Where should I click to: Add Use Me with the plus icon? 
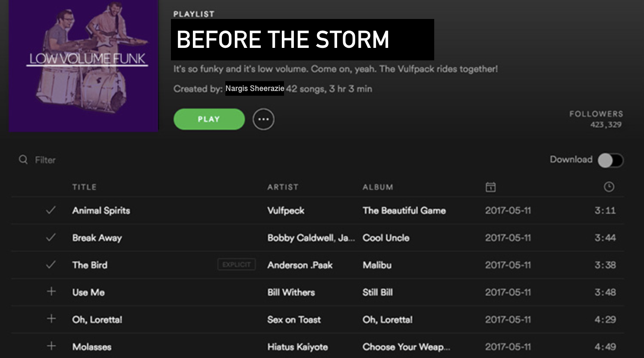click(x=51, y=292)
